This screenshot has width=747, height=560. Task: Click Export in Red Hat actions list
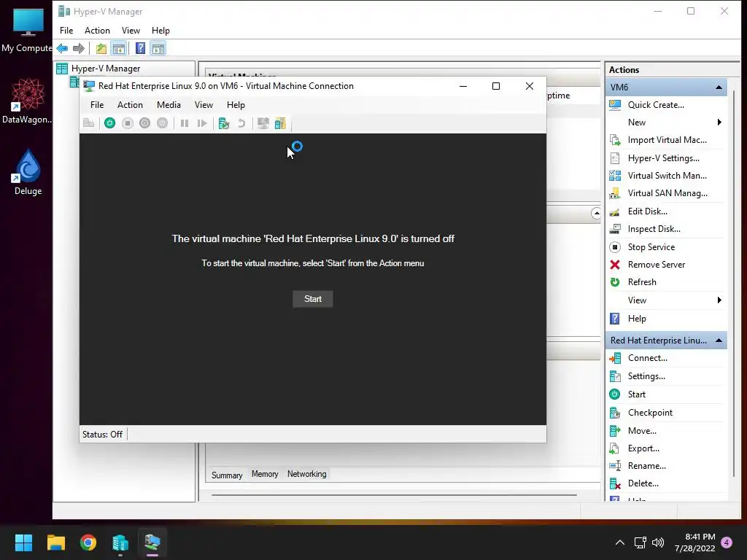643,448
